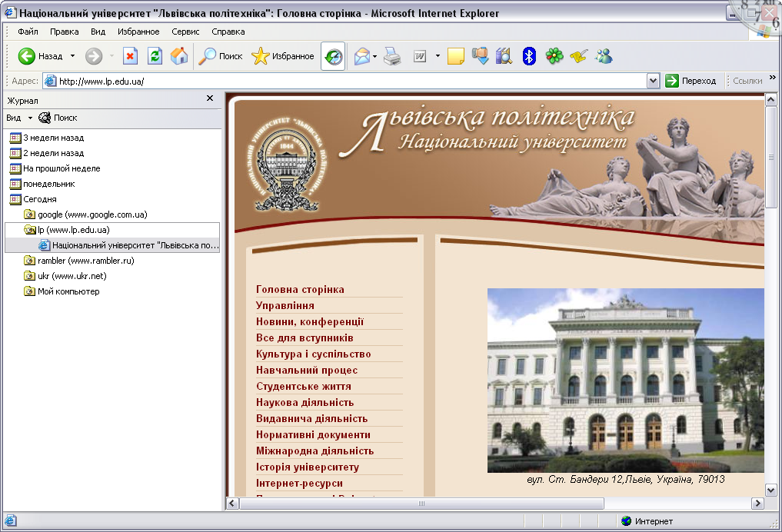The height and width of the screenshot is (532, 782).
Task: Open the Все для вступників link
Action: pos(304,338)
